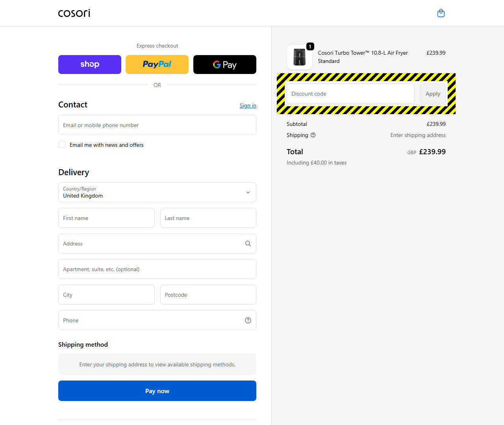Open the phone number help icon
Image resolution: width=504 pixels, height=425 pixels.
point(248,320)
